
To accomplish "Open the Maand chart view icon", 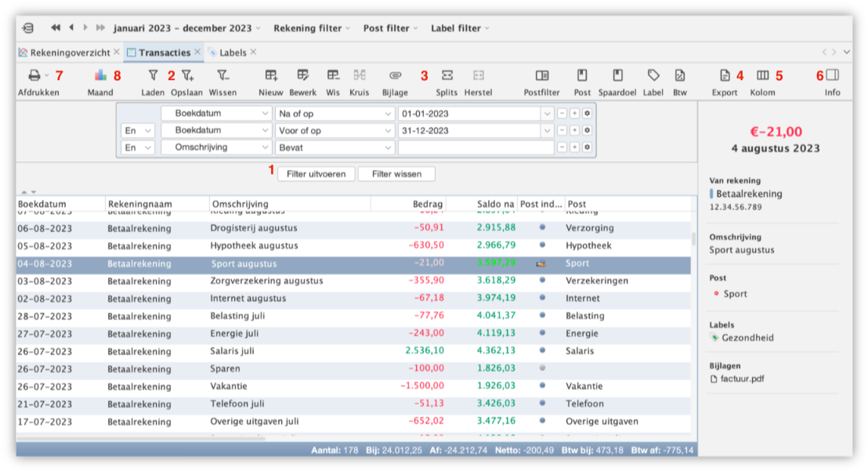I will [100, 76].
